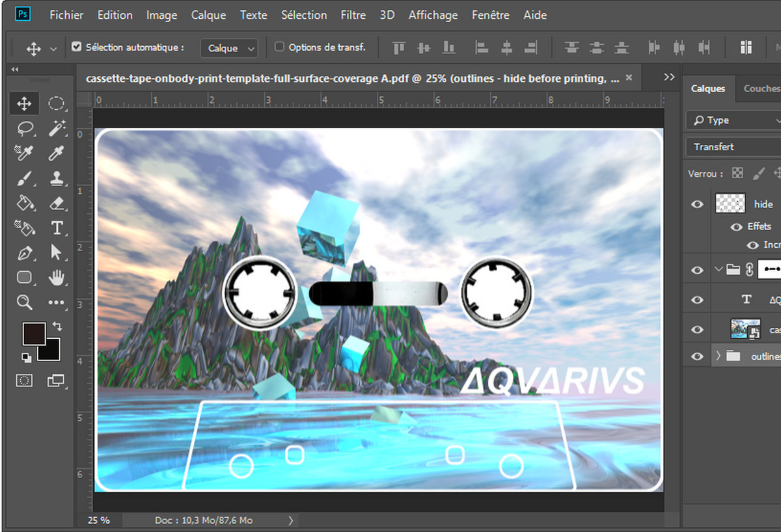Select the horizontal Type tool
The height and width of the screenshot is (532, 781).
[57, 228]
